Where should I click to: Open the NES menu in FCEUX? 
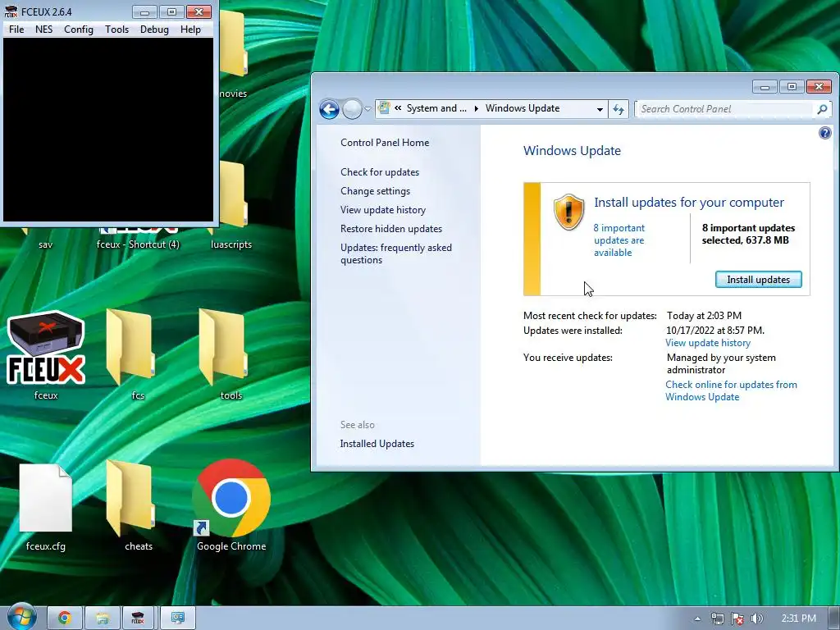tap(44, 30)
